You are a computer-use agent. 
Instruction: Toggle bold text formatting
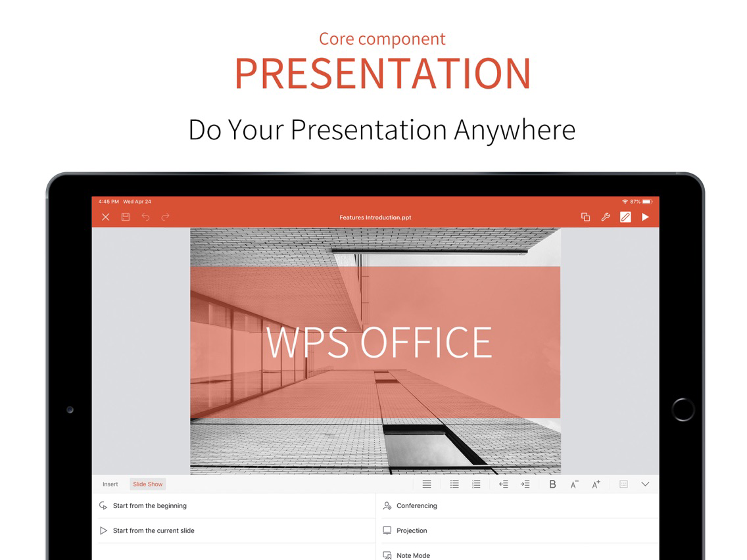(552, 484)
